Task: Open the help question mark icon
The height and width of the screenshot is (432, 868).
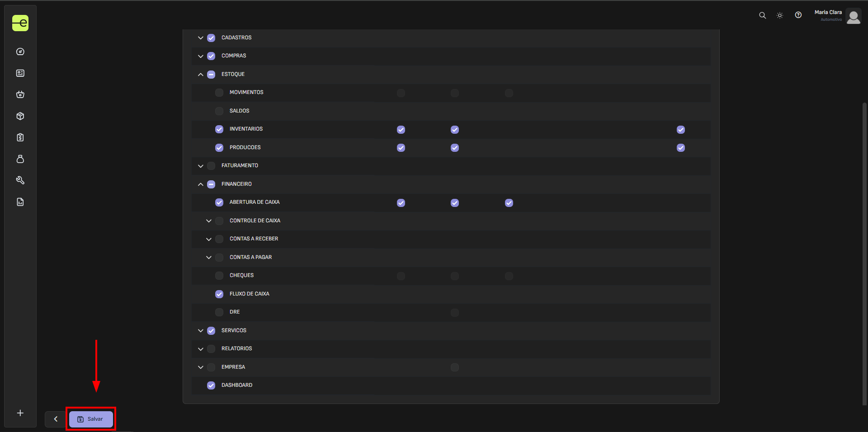Action: pyautogui.click(x=798, y=15)
